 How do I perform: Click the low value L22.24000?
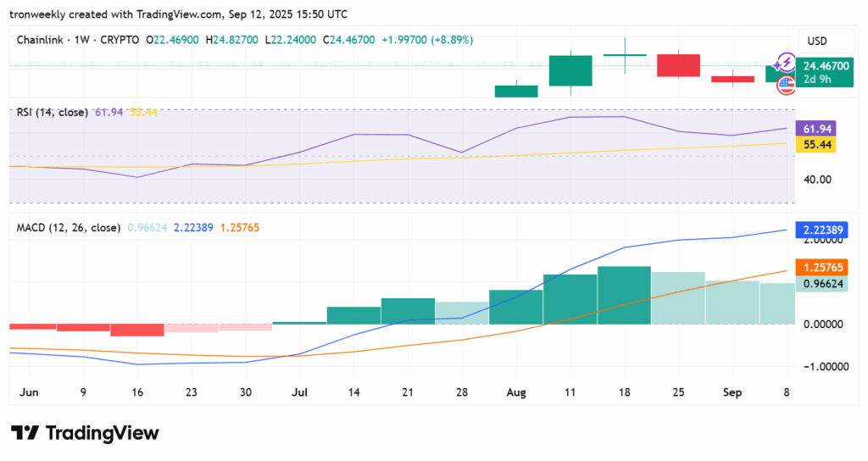[291, 40]
